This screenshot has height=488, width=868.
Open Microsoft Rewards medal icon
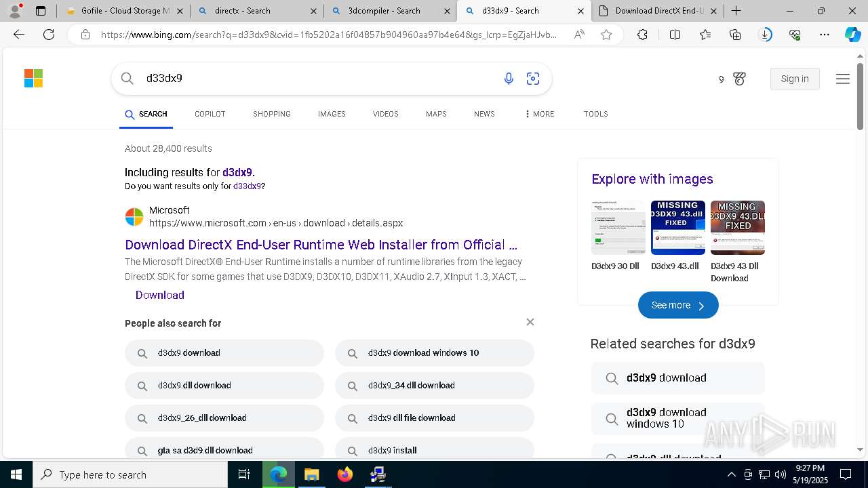click(739, 79)
